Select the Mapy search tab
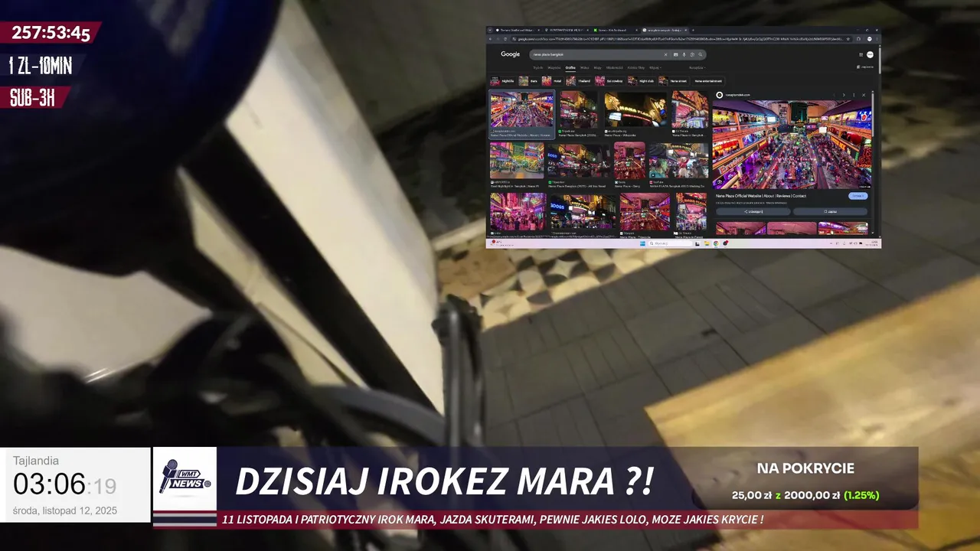 click(x=598, y=67)
